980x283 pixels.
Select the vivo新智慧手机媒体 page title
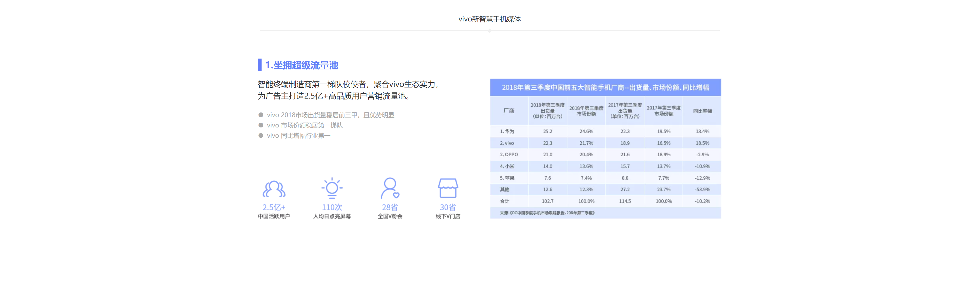490,19
